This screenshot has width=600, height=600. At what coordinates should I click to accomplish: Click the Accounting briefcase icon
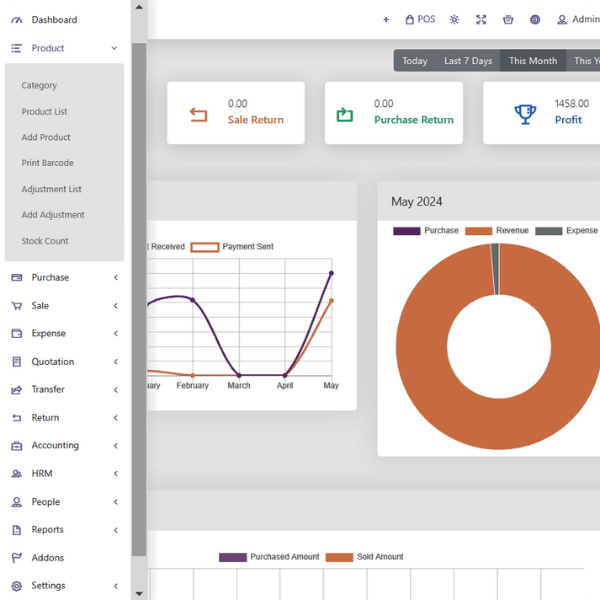(16, 446)
